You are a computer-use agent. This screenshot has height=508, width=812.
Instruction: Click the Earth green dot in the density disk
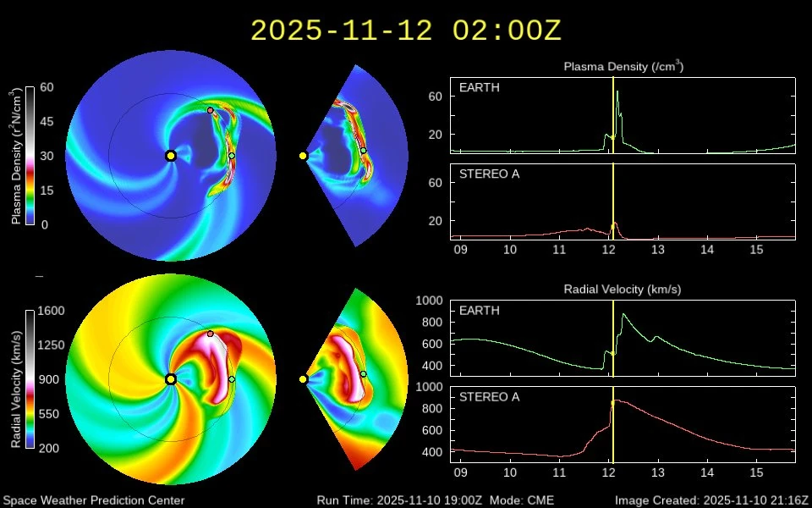(x=232, y=156)
